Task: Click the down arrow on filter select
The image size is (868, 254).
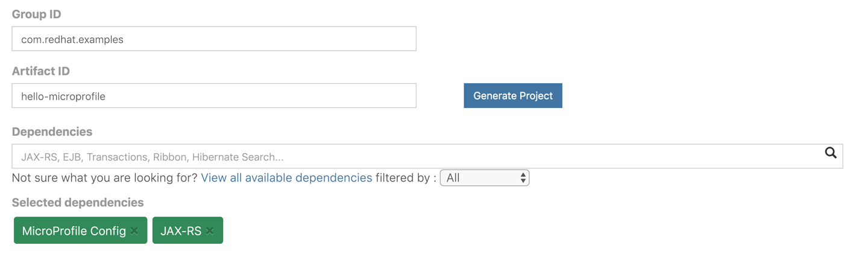Action: pos(523,181)
